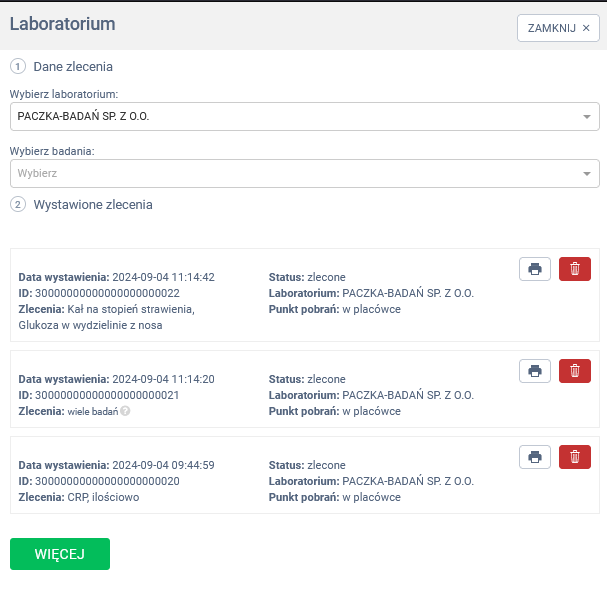Print the order with ID ending 021

tap(534, 371)
